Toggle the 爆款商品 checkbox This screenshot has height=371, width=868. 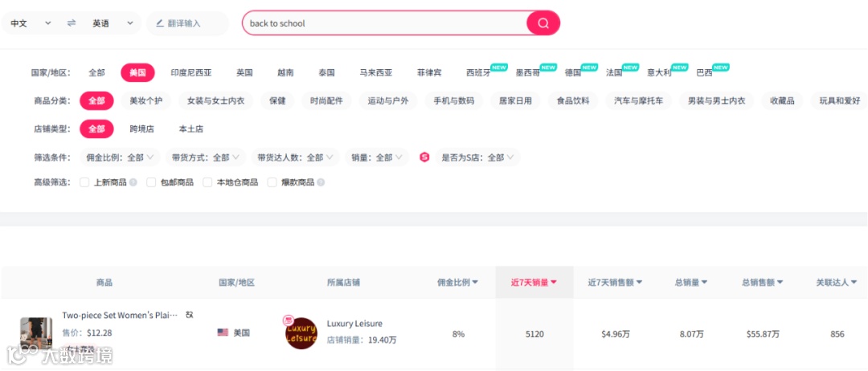pos(272,182)
